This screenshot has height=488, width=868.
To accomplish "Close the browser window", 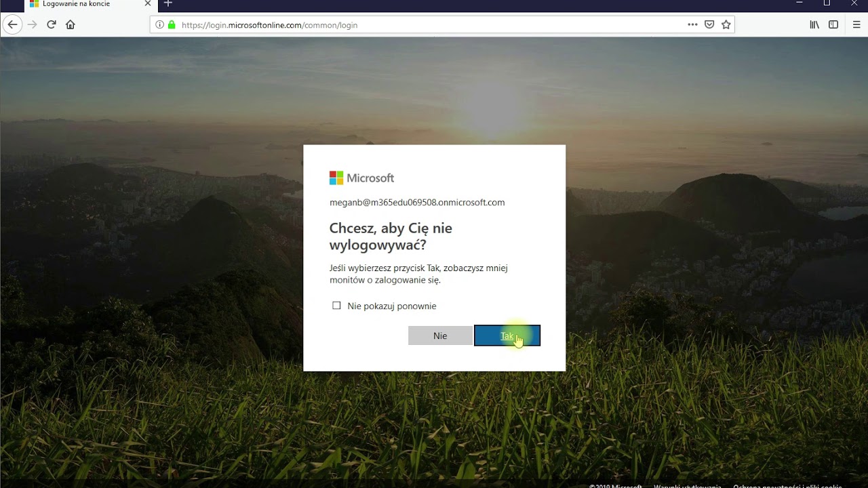I will coord(854,3).
